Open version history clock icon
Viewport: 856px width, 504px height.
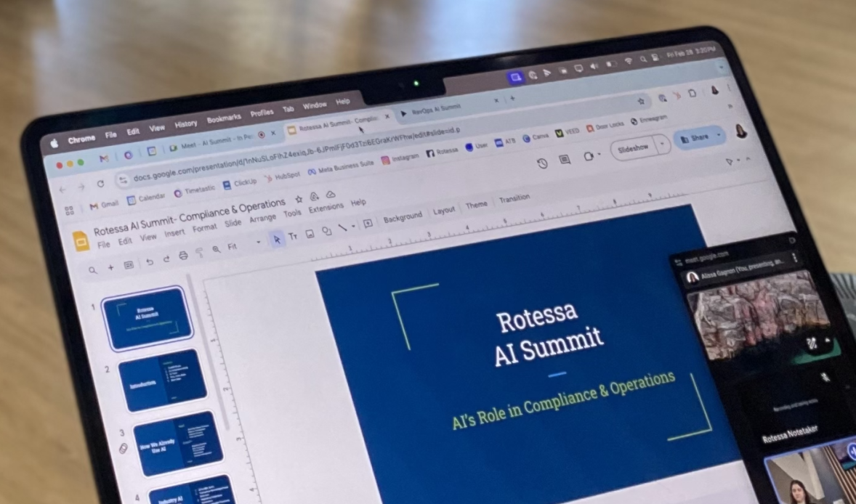coord(542,163)
